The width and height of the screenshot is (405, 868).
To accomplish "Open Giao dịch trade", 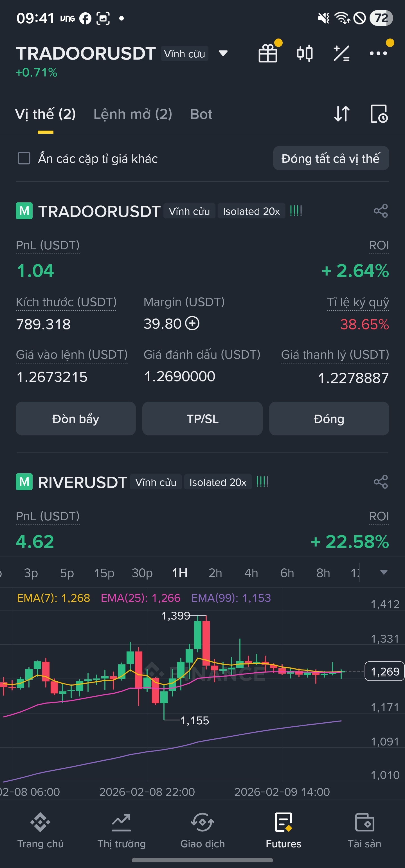I will 202,830.
